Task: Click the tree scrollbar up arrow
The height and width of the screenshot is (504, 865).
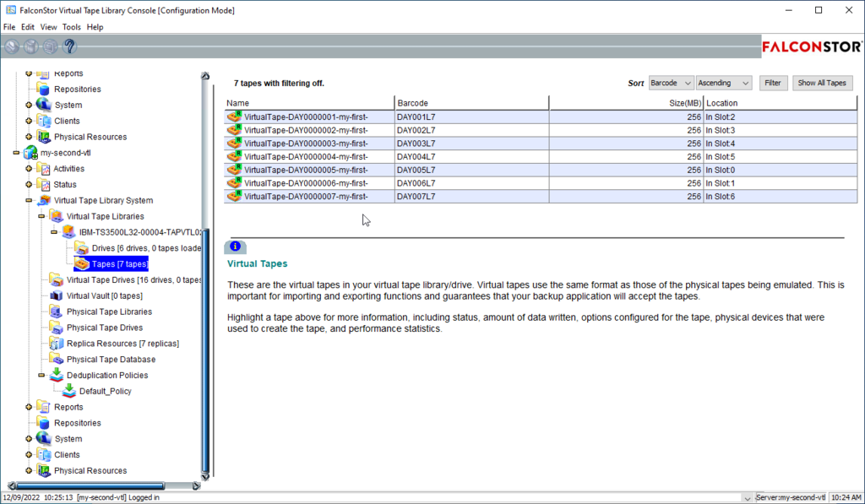Action: 205,76
